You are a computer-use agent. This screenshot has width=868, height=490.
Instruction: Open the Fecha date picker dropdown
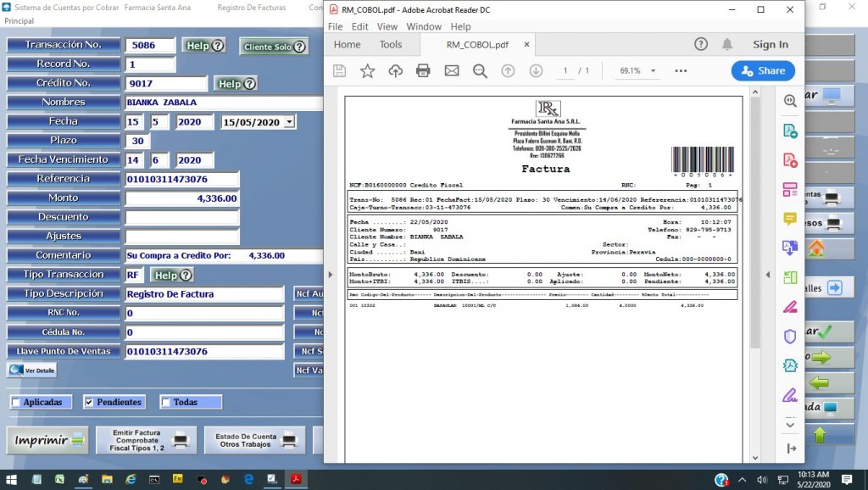290,122
